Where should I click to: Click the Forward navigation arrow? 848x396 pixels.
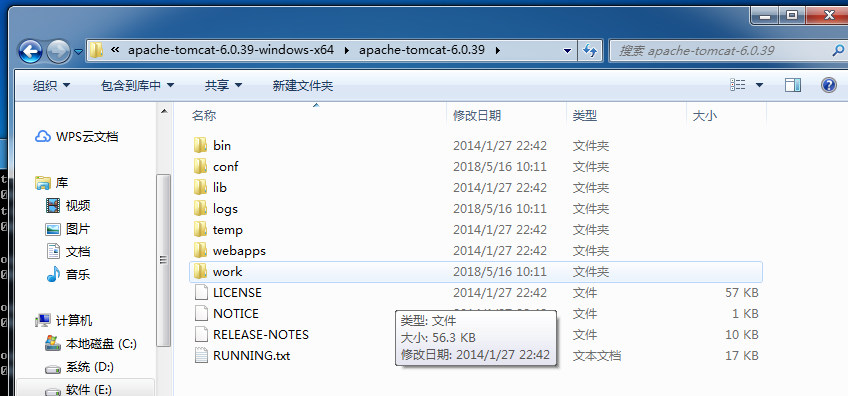pos(58,51)
